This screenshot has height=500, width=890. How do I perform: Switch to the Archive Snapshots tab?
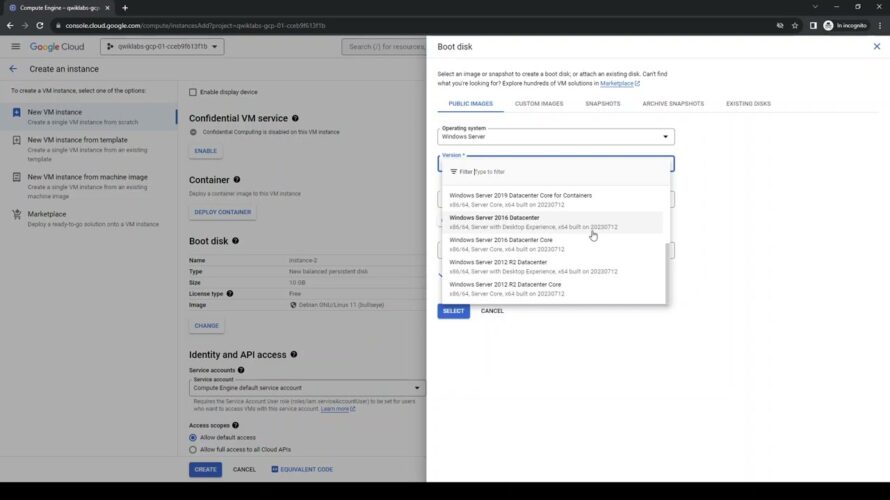[673, 104]
